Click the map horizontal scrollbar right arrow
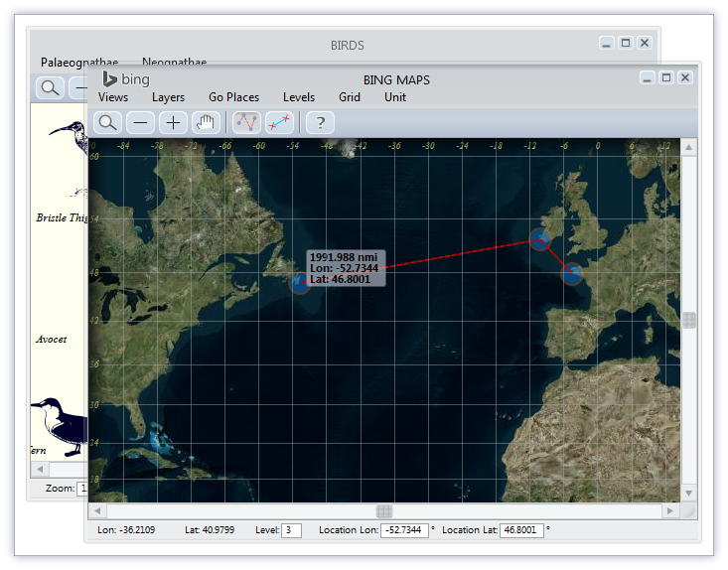Screen dimensions: 728x570 pos(670,510)
